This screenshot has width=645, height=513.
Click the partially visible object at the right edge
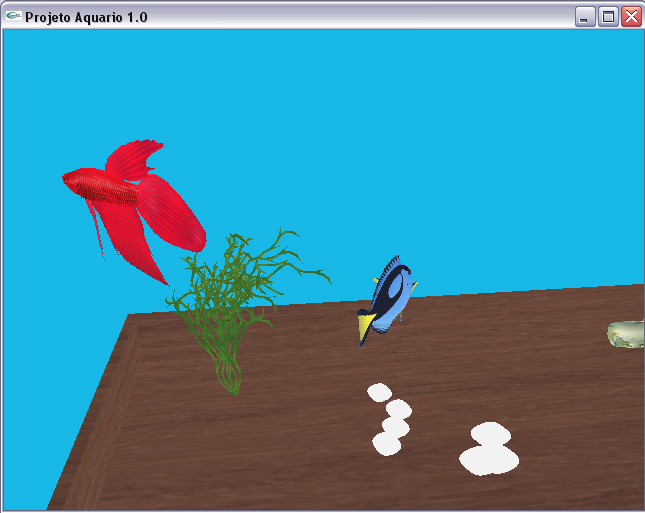click(x=627, y=335)
